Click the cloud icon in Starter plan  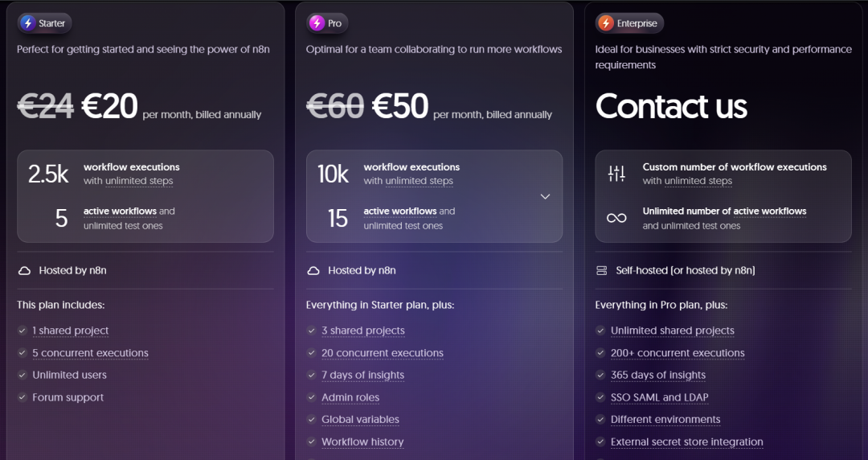pos(24,270)
